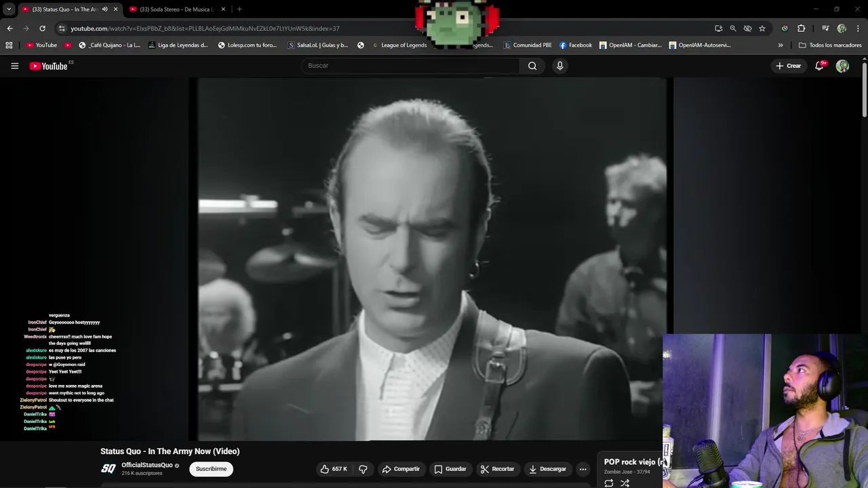Go to the YouTube home logo
The width and height of the screenshot is (868, 488).
(x=49, y=66)
